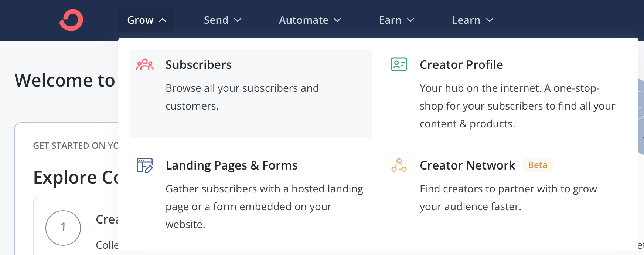Viewport: 644px width, 255px height.
Task: Select the step 1 circle
Action: coord(63,228)
